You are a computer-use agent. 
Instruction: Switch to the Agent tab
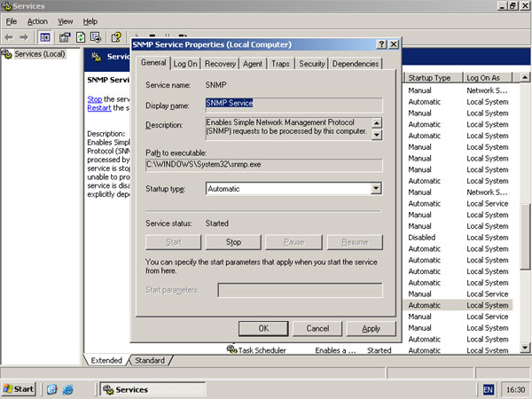[253, 64]
